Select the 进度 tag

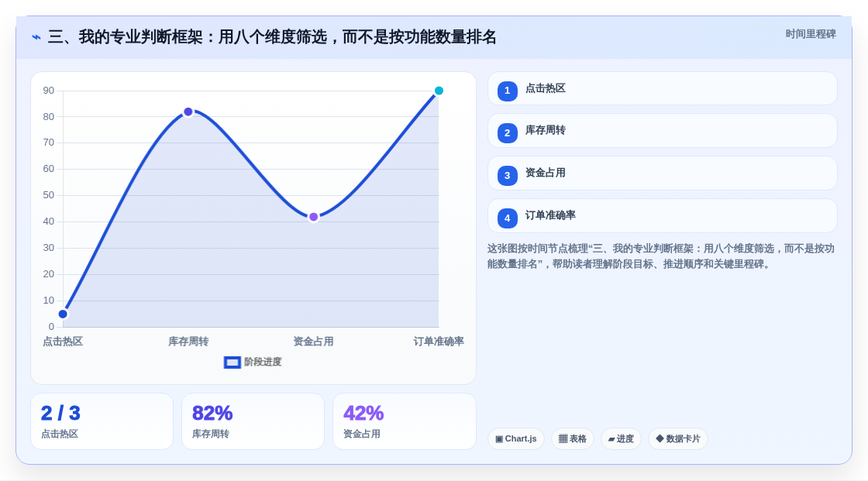621,439
